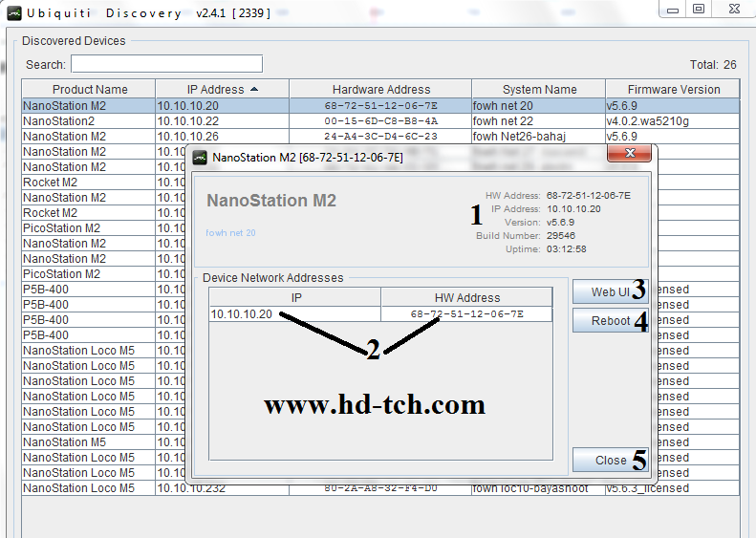
Task: Sort by Hardware Address column header
Action: pos(380,89)
